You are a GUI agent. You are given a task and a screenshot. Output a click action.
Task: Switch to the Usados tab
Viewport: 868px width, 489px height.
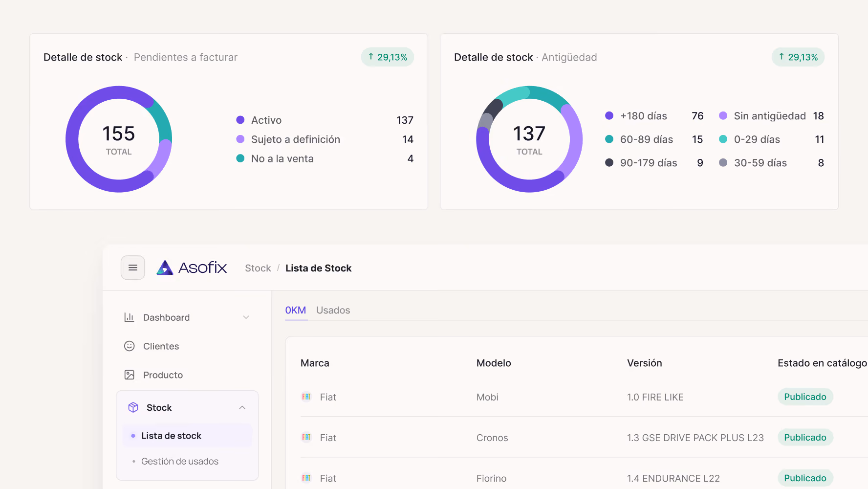(333, 310)
